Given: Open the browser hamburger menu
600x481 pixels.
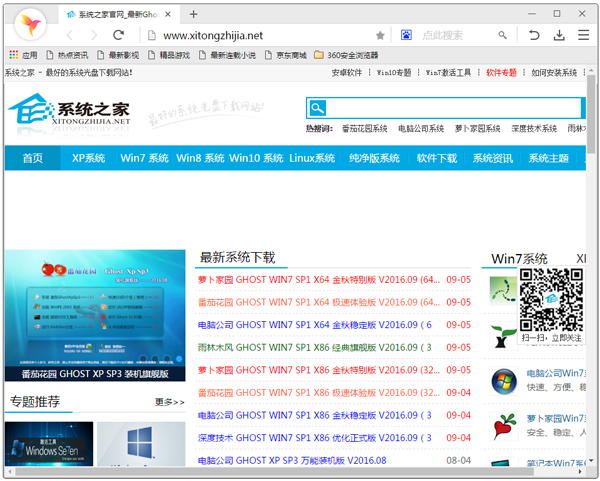Looking at the screenshot, I should click(x=583, y=35).
